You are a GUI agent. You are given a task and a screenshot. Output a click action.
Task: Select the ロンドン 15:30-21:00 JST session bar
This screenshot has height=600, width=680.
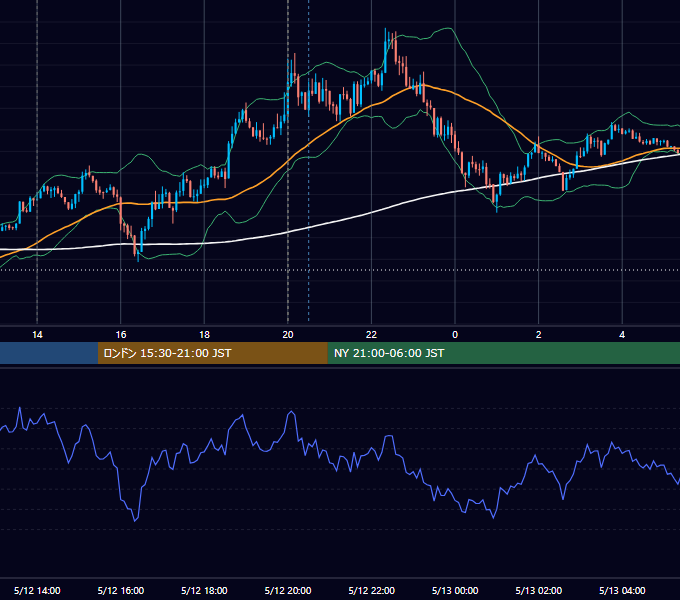212,353
